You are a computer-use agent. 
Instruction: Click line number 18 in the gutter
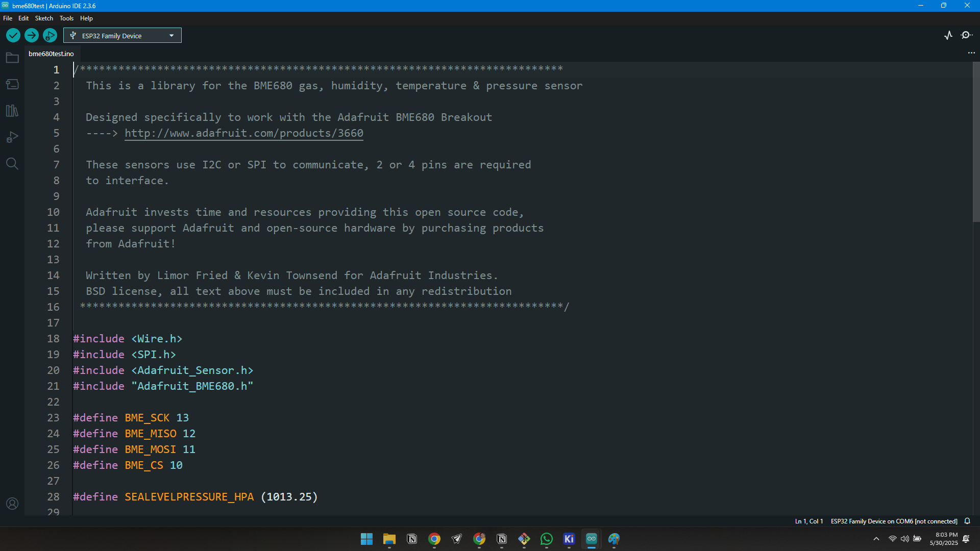tap(53, 339)
